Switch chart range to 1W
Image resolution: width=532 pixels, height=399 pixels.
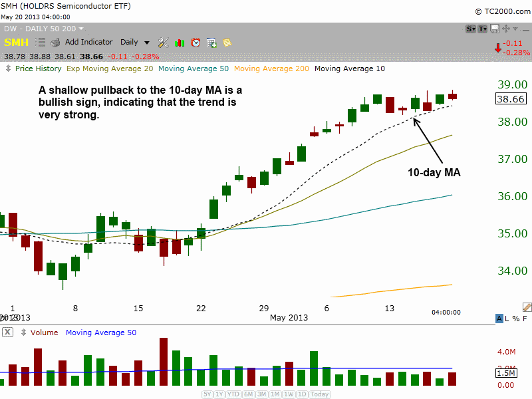point(289,394)
